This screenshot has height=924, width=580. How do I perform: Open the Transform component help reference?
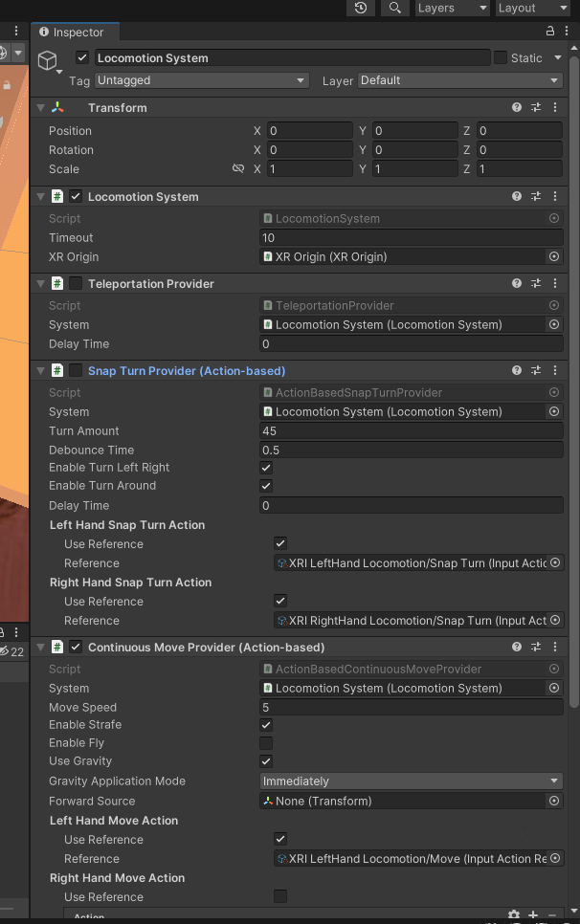point(517,108)
